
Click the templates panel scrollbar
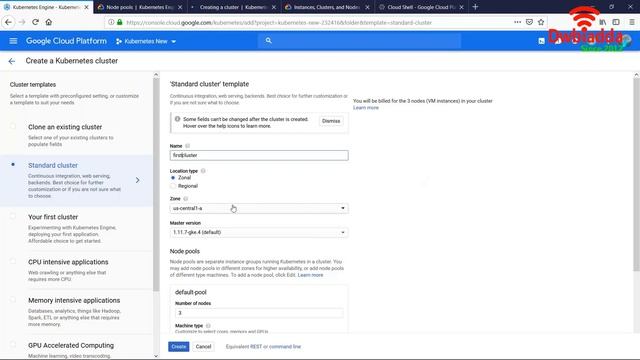pyautogui.click(x=156, y=184)
